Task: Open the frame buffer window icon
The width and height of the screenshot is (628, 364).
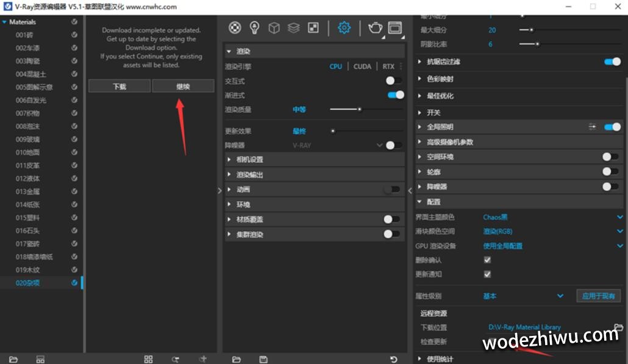Action: [x=395, y=27]
